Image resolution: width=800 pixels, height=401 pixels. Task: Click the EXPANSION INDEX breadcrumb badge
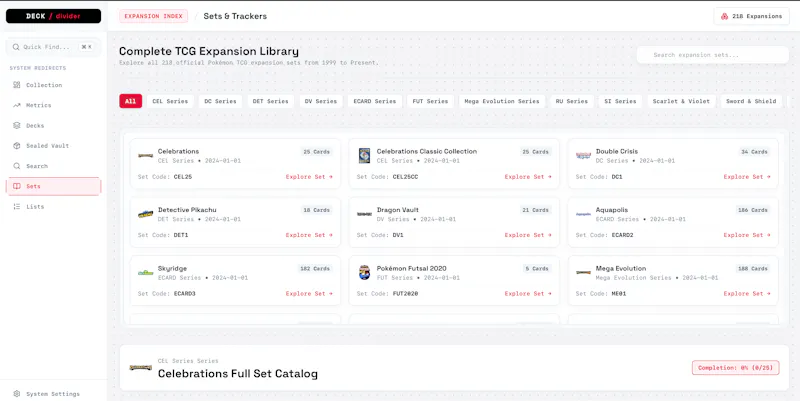pyautogui.click(x=154, y=16)
